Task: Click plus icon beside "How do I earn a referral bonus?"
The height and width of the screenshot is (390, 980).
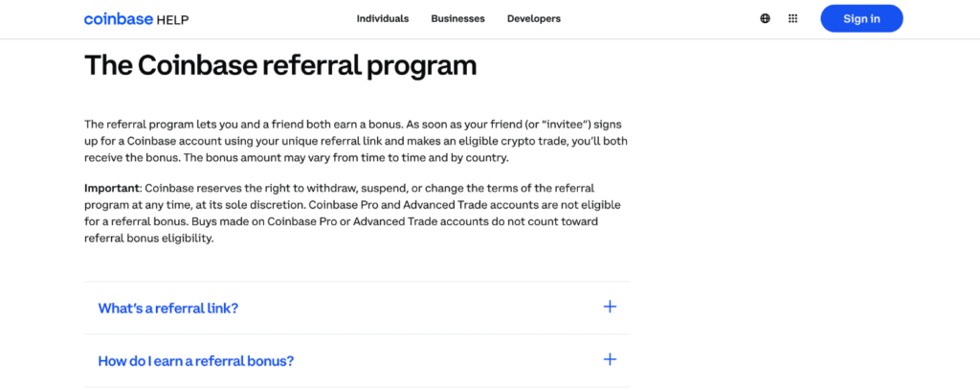Action: pos(610,360)
